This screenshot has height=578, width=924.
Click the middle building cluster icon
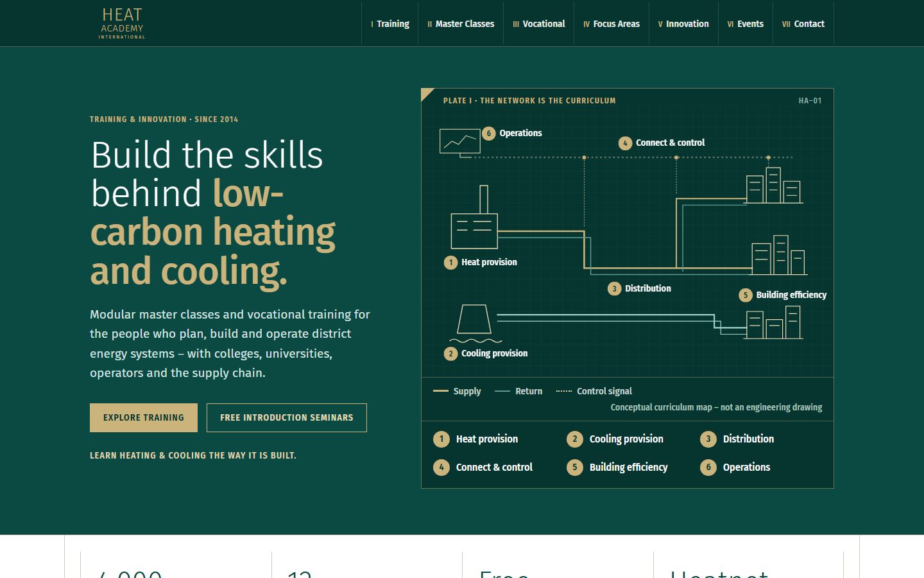click(x=778, y=255)
